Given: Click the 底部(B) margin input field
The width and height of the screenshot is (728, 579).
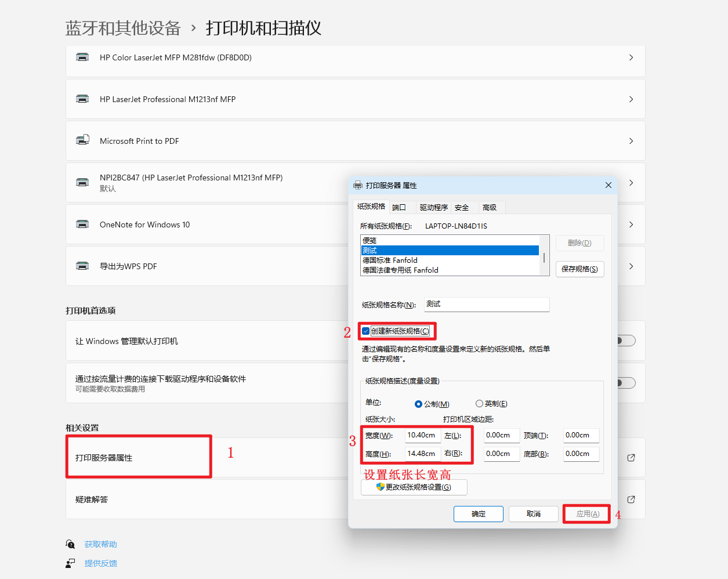Looking at the screenshot, I should coord(581,454).
